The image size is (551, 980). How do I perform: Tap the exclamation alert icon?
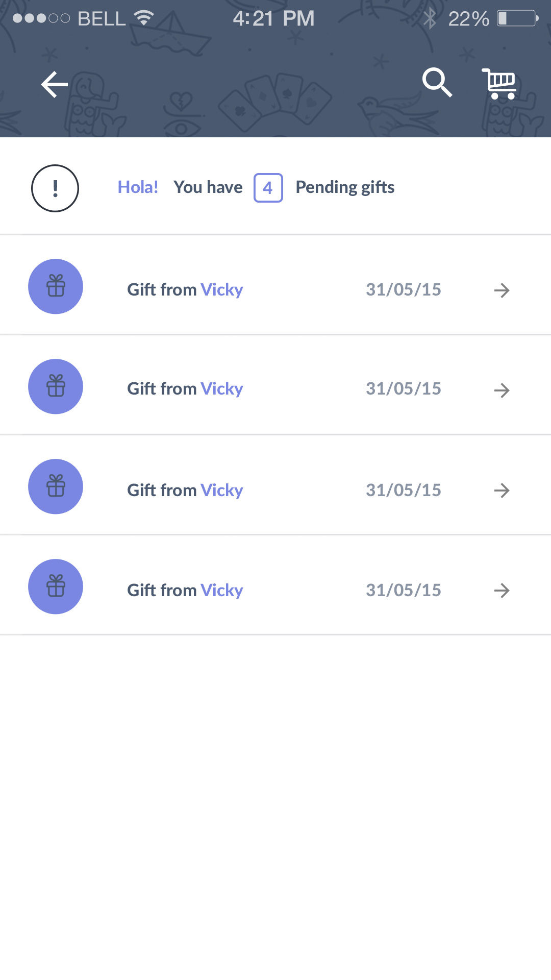(55, 188)
